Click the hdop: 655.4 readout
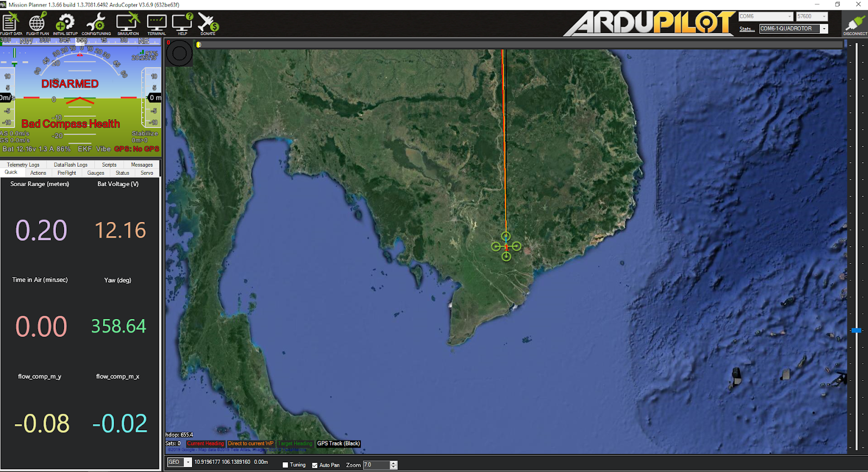Screen dimensions: 868x472 (180, 435)
